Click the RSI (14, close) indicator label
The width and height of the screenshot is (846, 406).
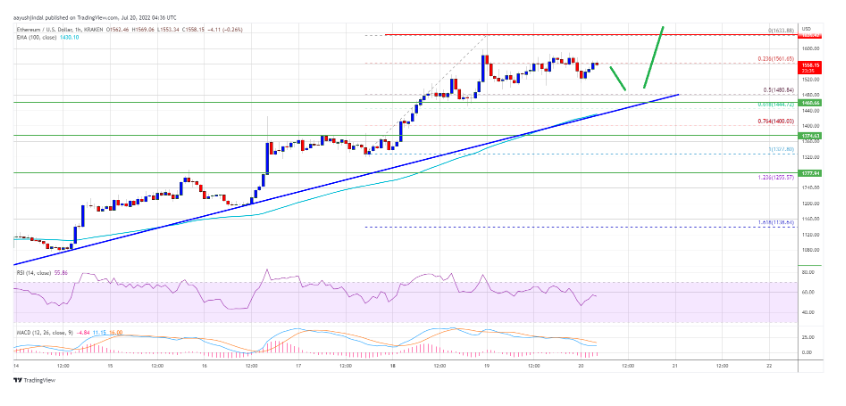point(36,275)
